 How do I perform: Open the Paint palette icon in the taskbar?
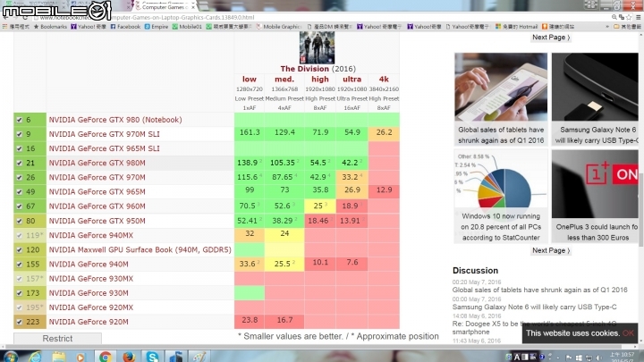[199, 357]
